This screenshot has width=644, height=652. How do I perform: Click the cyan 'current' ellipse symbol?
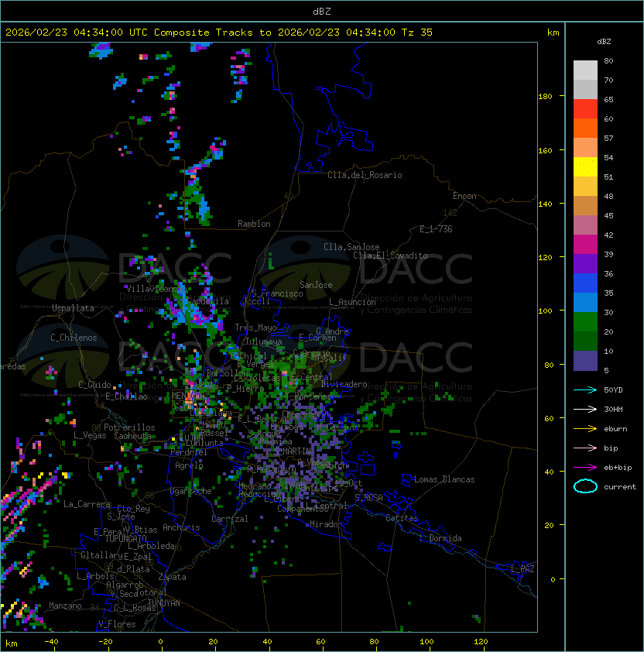pyautogui.click(x=585, y=486)
